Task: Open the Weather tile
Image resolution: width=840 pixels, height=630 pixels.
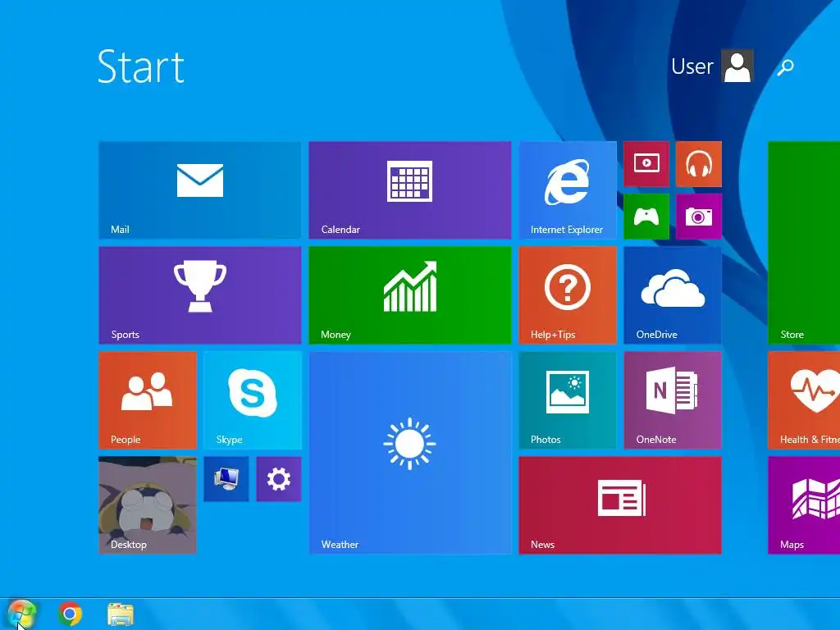Action: click(410, 453)
